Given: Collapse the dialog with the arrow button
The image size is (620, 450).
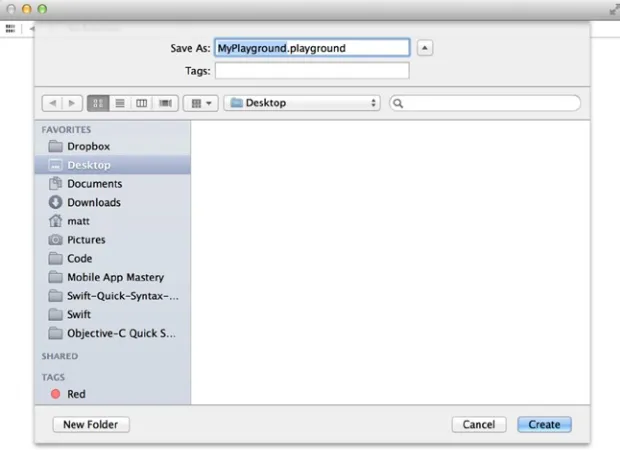Looking at the screenshot, I should pyautogui.click(x=425, y=48).
